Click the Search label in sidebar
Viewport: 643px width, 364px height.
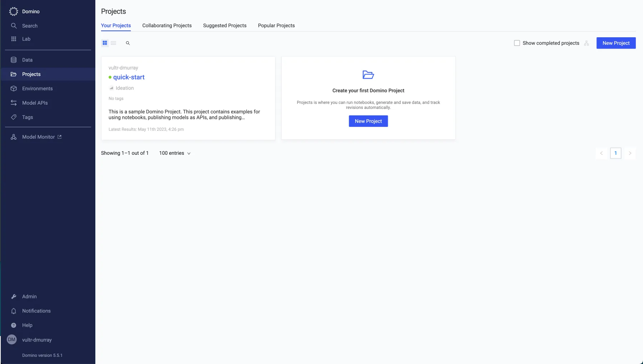[x=30, y=26]
